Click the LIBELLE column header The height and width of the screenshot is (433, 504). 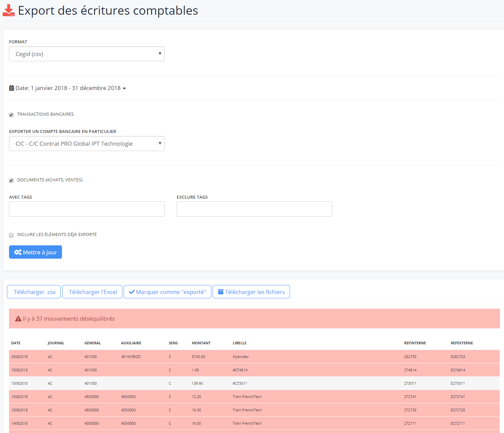(x=240, y=343)
